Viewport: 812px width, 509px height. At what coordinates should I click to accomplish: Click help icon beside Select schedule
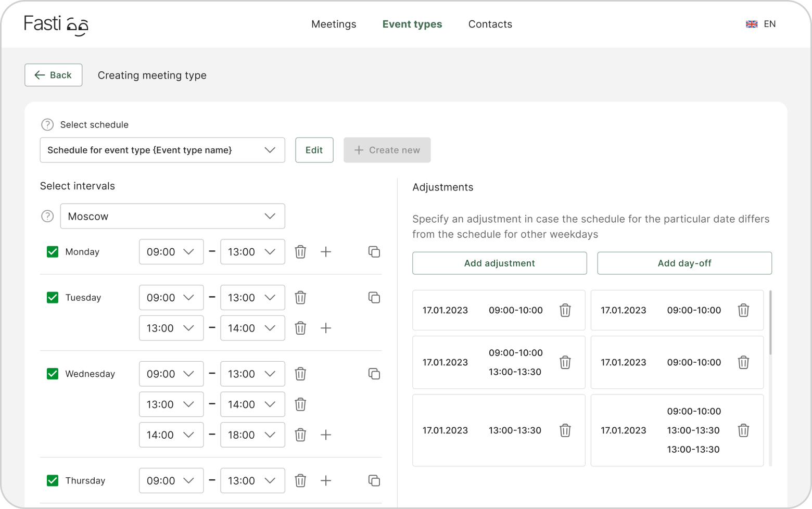[47, 125]
